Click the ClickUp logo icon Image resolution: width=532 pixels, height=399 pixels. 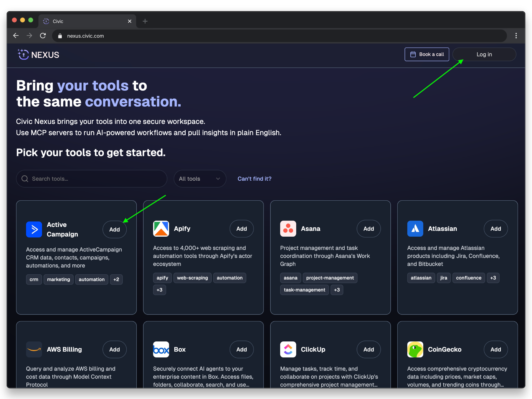point(288,349)
